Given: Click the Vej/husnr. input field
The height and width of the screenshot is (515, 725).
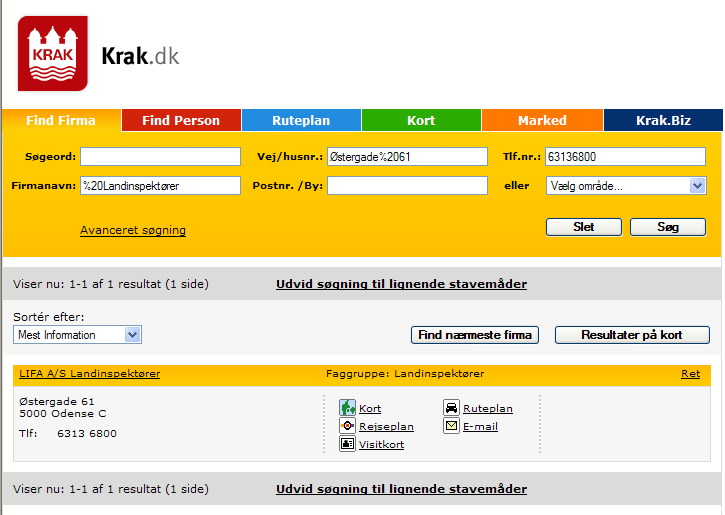Looking at the screenshot, I should (407, 157).
